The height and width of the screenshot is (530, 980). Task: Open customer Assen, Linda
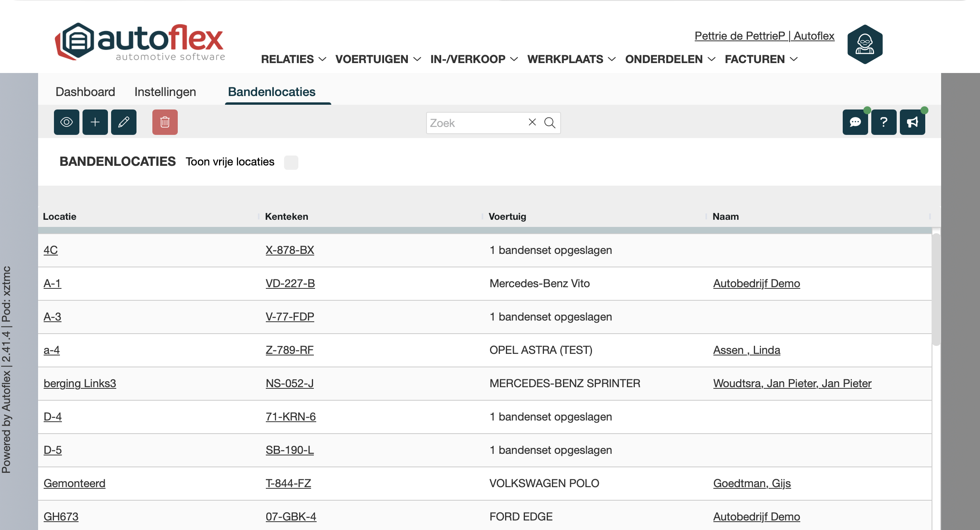746,350
